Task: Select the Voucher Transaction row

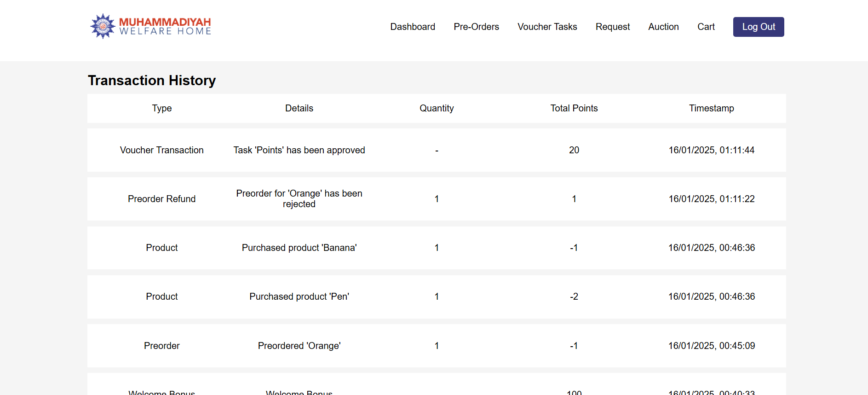Action: click(162, 150)
